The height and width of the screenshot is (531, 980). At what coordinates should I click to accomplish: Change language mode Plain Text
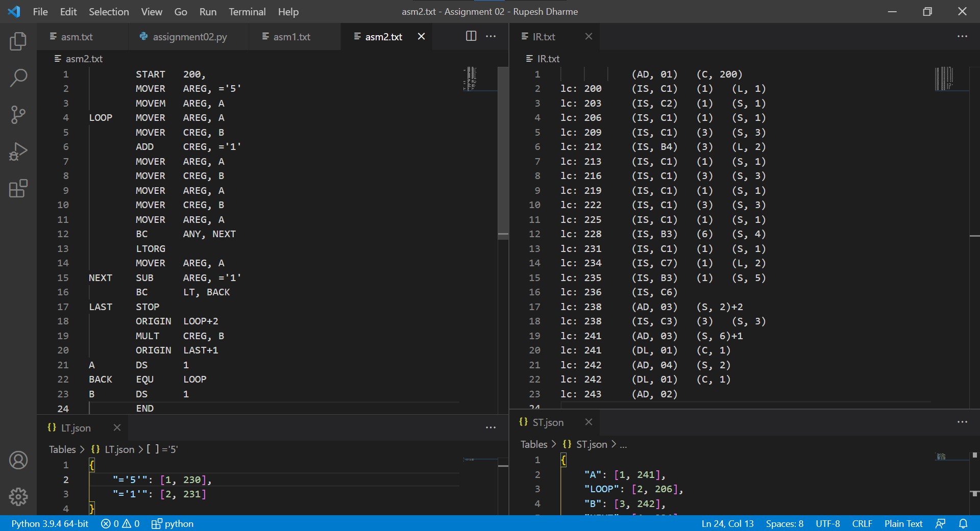903,524
